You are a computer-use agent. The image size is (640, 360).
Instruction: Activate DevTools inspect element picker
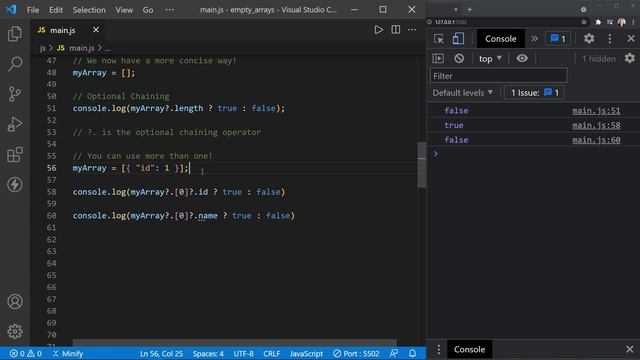point(439,39)
